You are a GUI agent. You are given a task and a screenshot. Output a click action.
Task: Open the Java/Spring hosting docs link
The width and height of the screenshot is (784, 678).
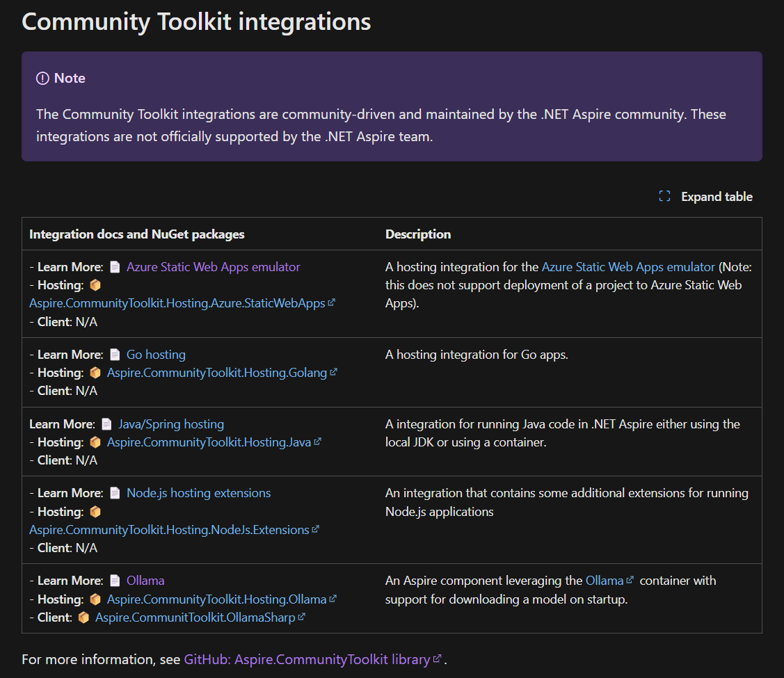pos(171,424)
